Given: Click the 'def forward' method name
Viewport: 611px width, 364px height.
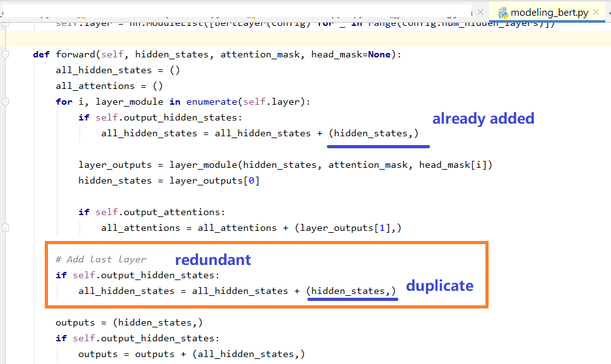Looking at the screenshot, I should [x=75, y=54].
